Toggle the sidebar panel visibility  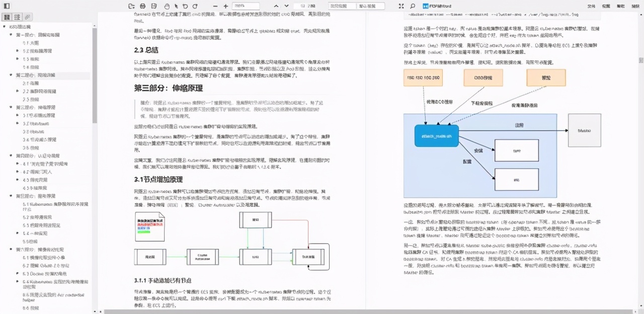[7, 5]
